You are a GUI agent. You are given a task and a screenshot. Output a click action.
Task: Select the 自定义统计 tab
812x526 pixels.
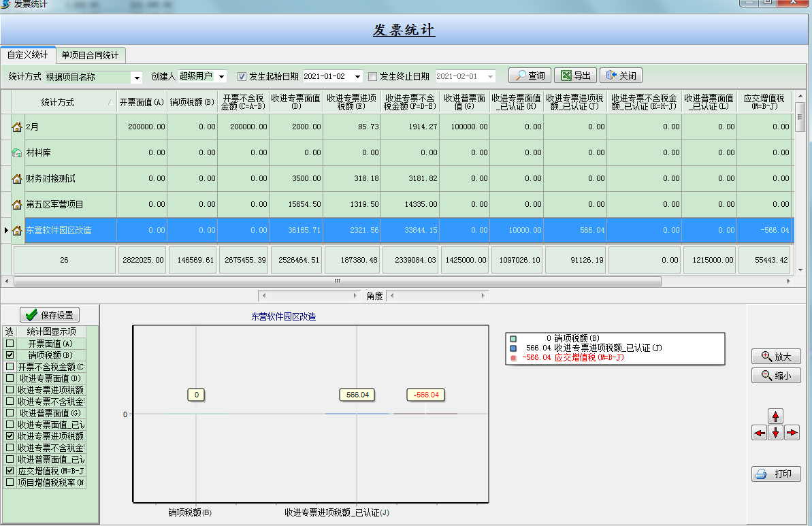click(x=28, y=55)
